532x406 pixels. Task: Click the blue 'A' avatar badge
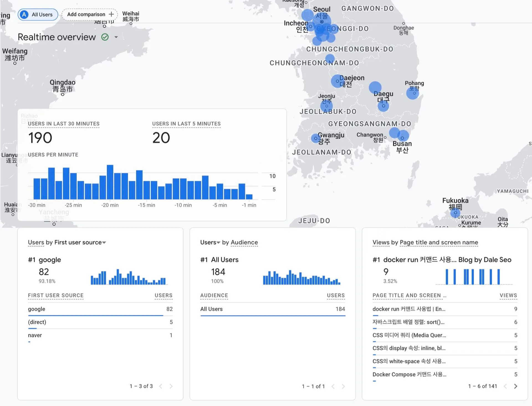point(24,14)
